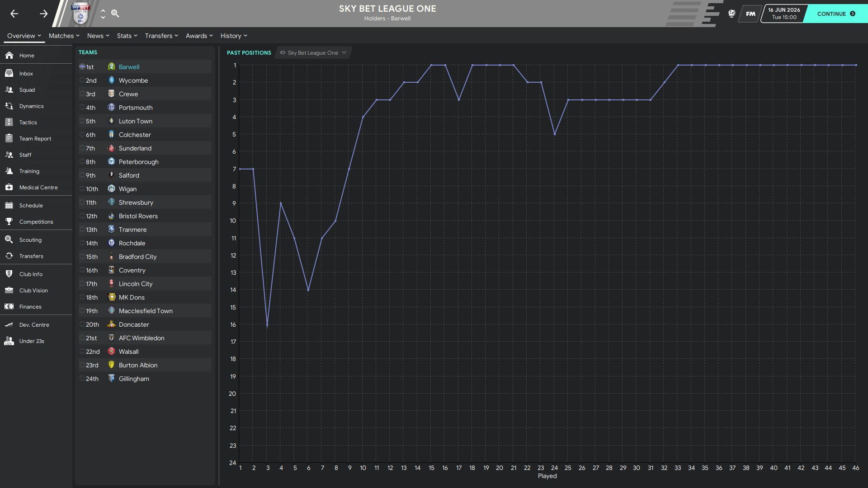868x488 pixels.
Task: Open the world globe icon in header
Action: [731, 14]
